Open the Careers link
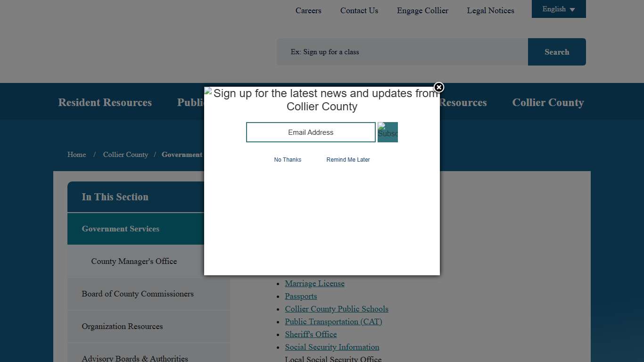The image size is (644, 362). tap(308, 10)
